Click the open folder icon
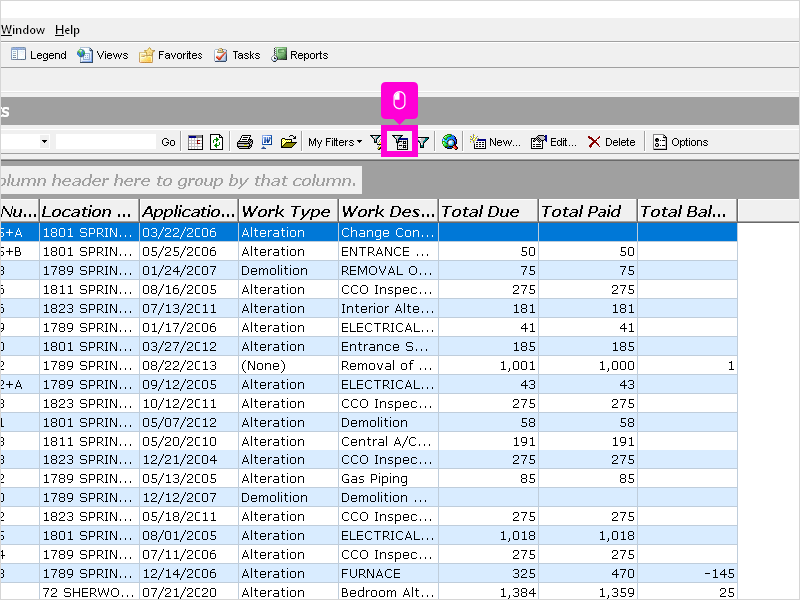The width and height of the screenshot is (800, 600). (x=289, y=142)
